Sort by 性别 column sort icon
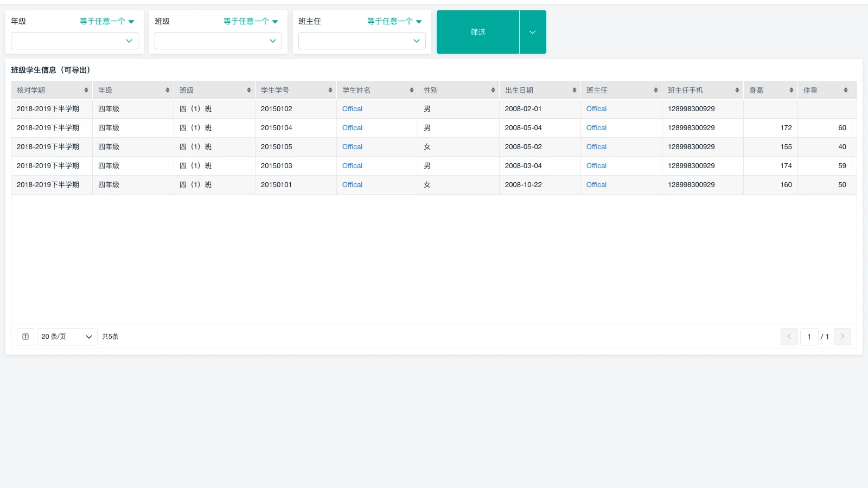 click(493, 91)
